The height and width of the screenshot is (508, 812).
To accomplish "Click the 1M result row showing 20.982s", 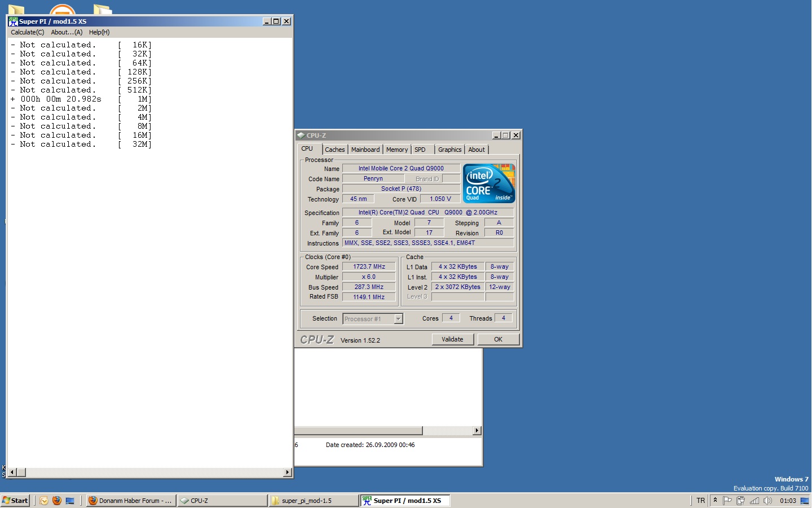I will pos(81,99).
